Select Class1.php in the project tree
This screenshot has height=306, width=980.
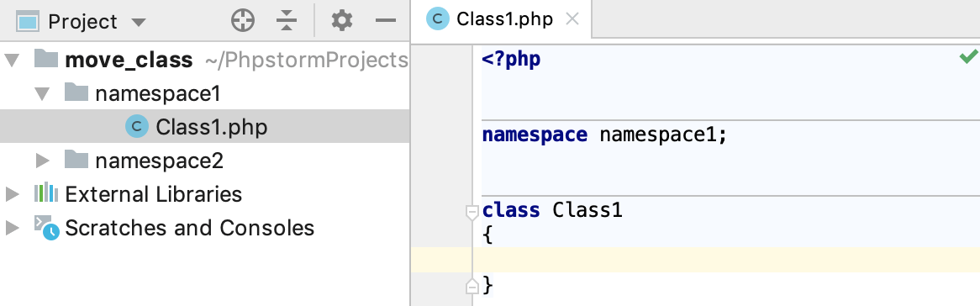[205, 127]
